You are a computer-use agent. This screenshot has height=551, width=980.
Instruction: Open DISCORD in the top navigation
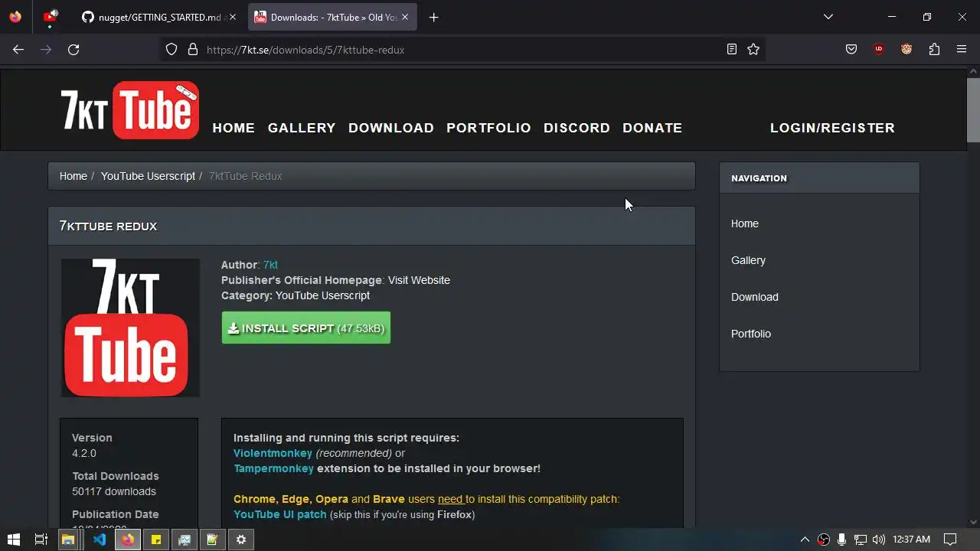click(577, 128)
